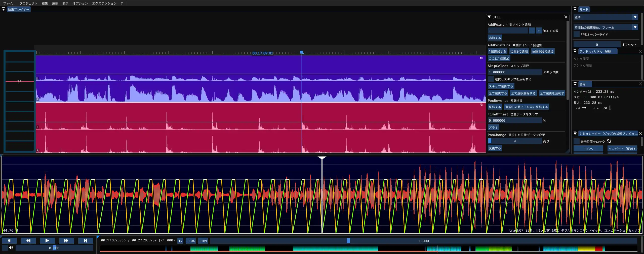This screenshot has width=644, height=254.
Task: Click the 位置0で追加 button
Action: [519, 51]
